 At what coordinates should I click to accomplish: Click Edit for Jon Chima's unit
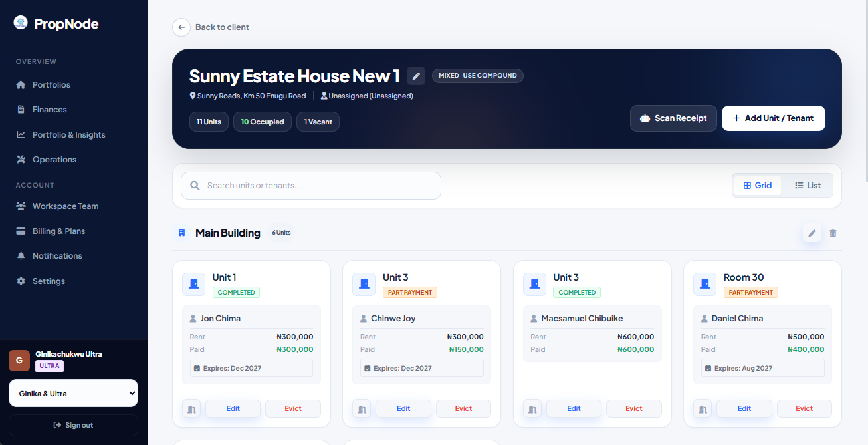point(233,408)
